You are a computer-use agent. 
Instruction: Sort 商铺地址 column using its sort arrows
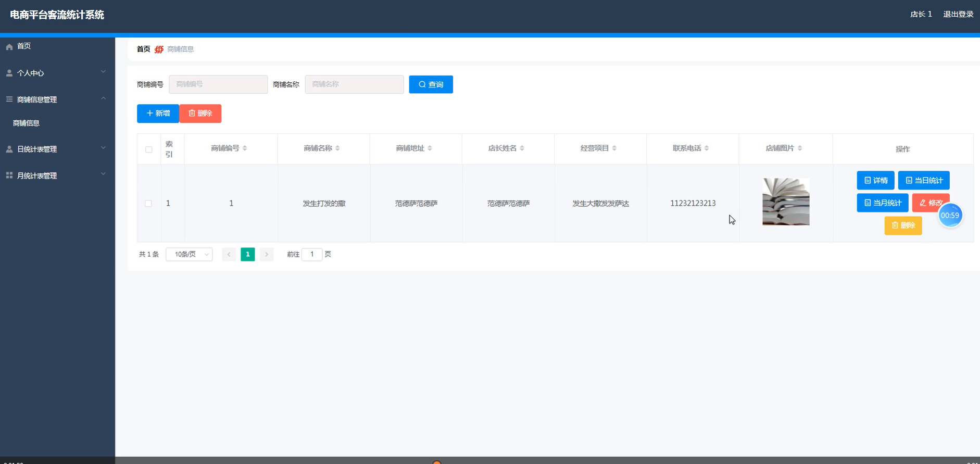pyautogui.click(x=430, y=148)
